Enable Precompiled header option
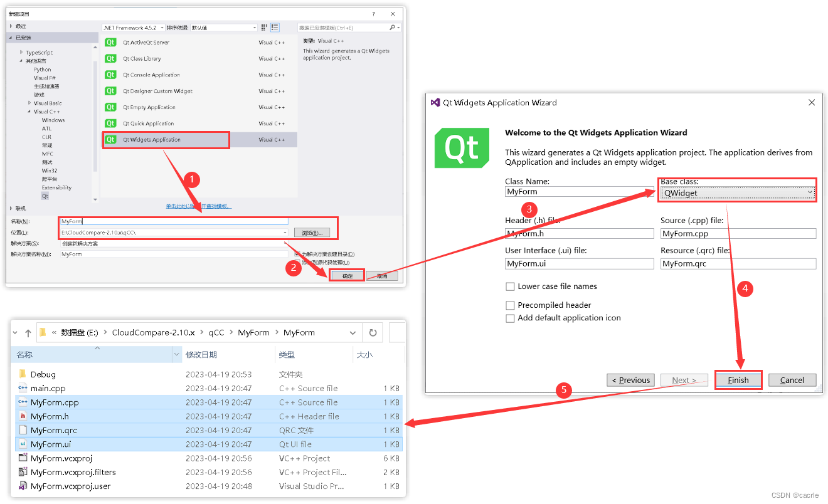The image size is (828, 504). [x=510, y=305]
